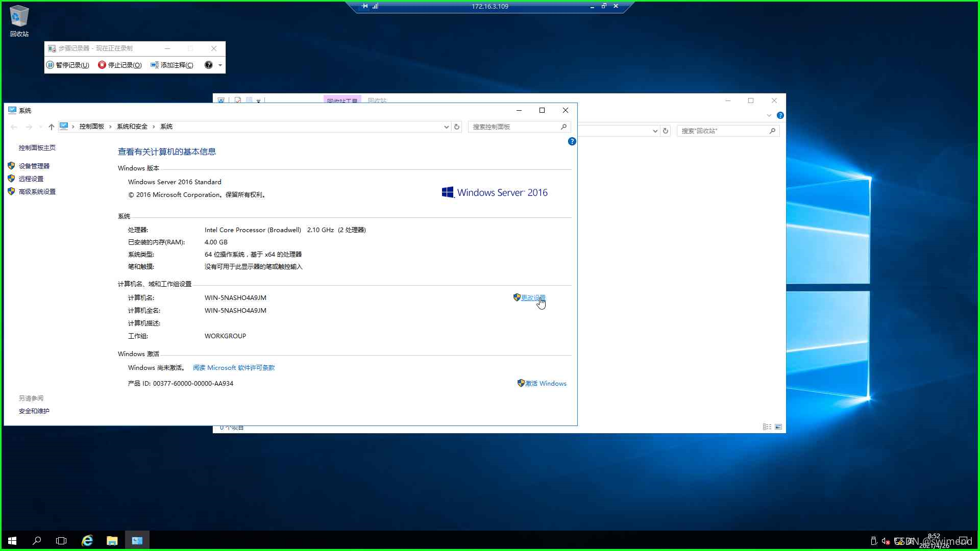Image resolution: width=980 pixels, height=551 pixels.
Task: Open File Explorer from taskbar
Action: coord(112,541)
